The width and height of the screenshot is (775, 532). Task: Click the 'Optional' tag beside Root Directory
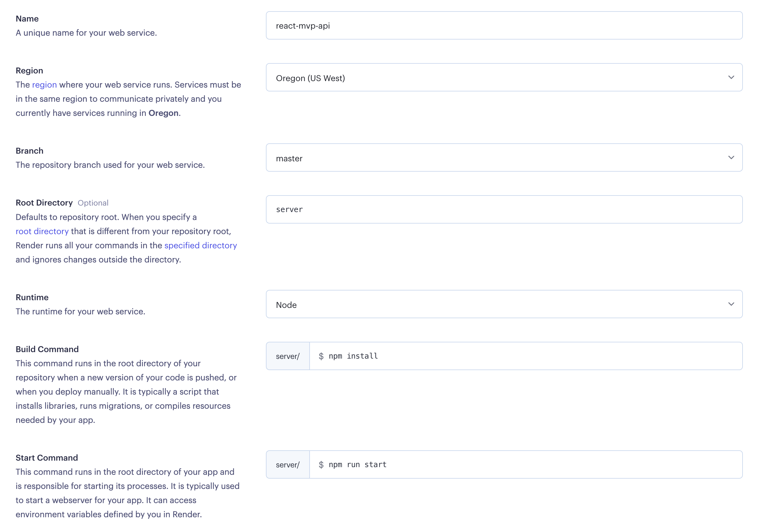click(x=93, y=203)
